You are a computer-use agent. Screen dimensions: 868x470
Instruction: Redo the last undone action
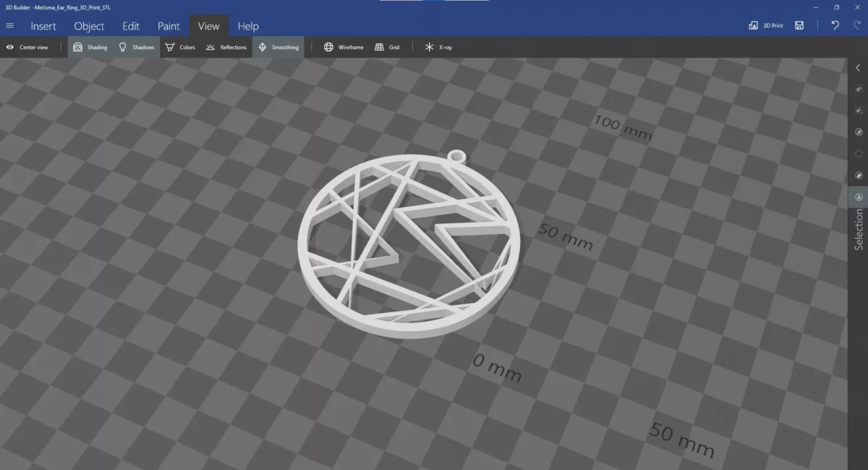click(857, 25)
